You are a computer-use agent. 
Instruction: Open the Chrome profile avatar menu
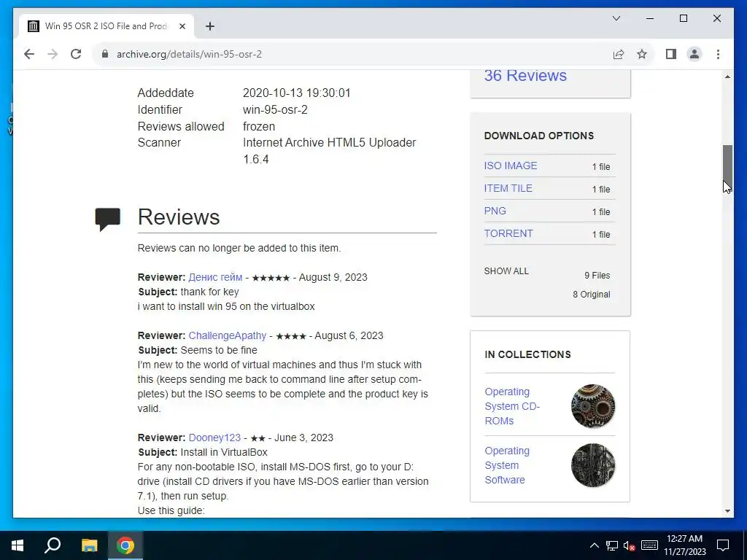[694, 54]
